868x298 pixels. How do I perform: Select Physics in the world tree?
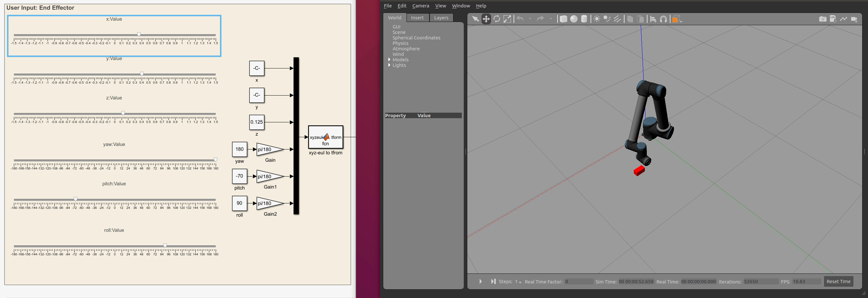tap(400, 43)
